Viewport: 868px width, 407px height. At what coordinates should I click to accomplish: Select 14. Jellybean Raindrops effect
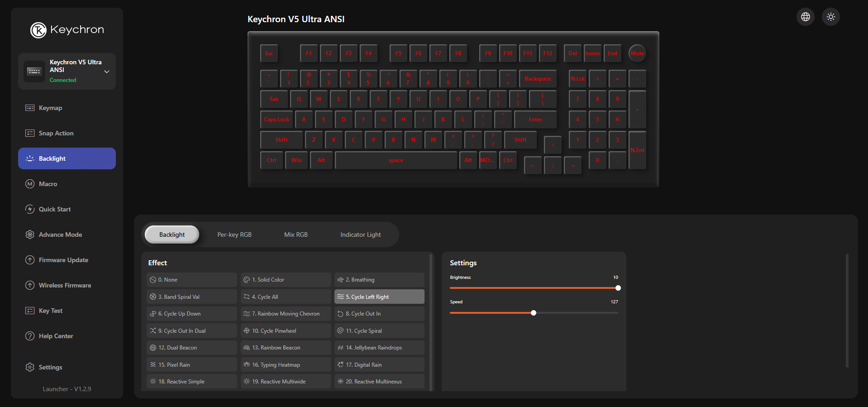pos(379,348)
